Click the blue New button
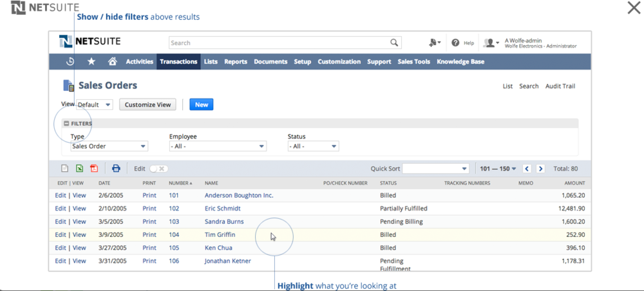 (x=201, y=104)
